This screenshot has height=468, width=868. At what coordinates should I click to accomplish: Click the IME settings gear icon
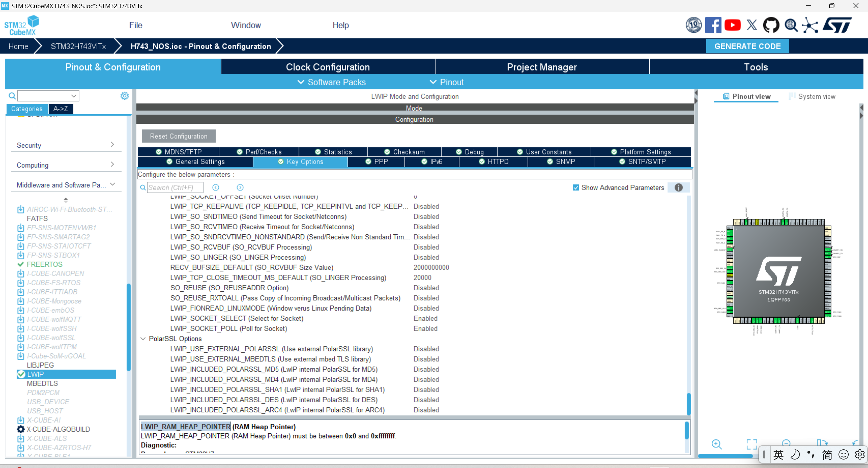pos(860,455)
